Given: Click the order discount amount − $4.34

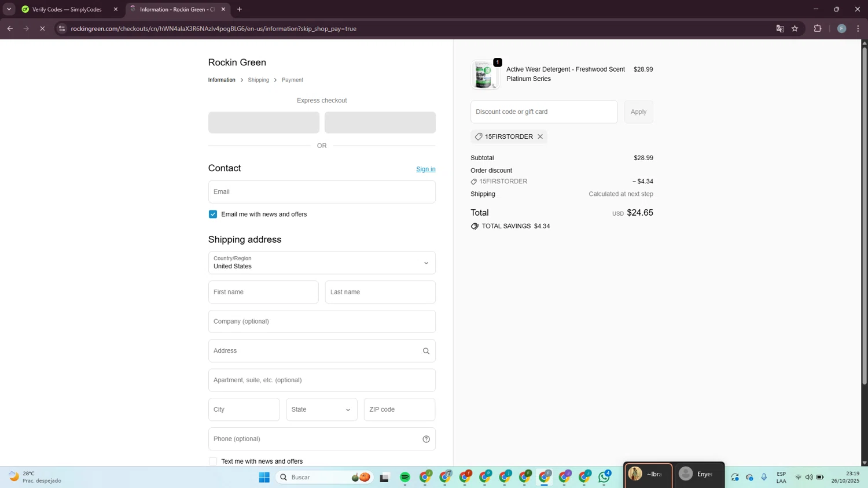Looking at the screenshot, I should click(x=643, y=182).
